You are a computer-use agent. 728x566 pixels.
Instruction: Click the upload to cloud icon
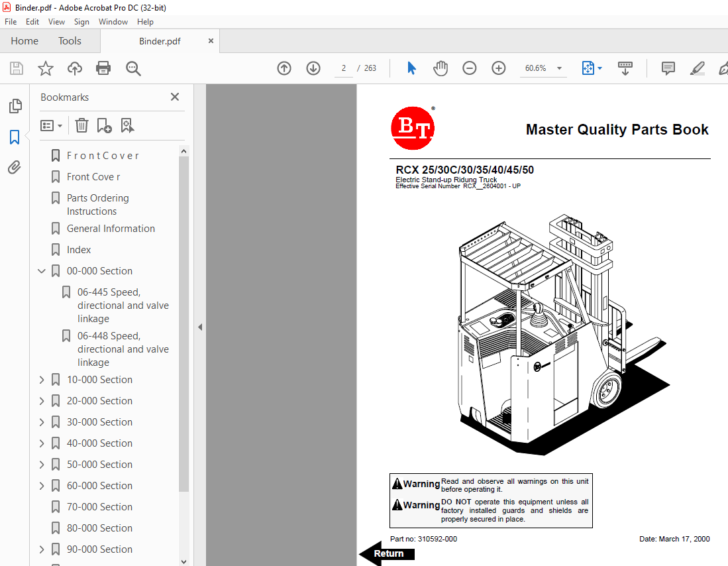pyautogui.click(x=74, y=68)
